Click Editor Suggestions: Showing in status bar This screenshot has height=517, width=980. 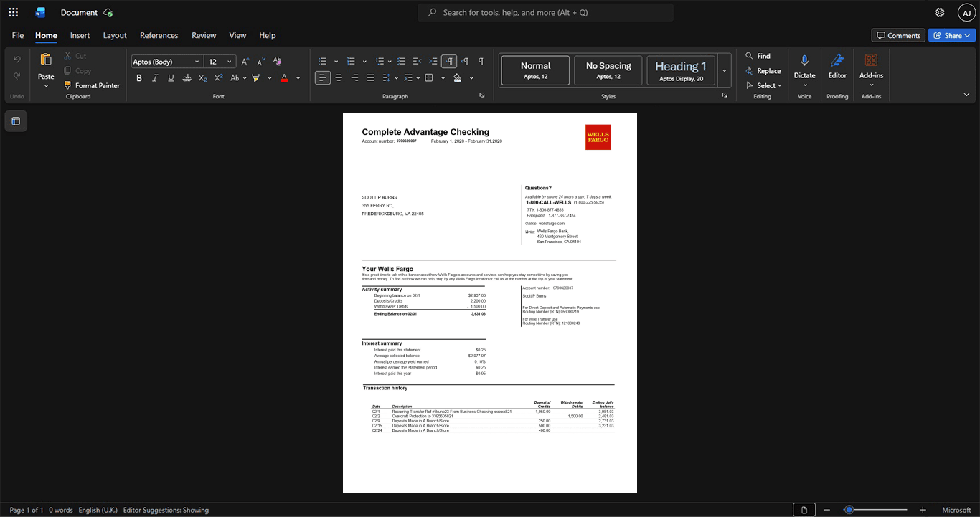click(x=166, y=510)
